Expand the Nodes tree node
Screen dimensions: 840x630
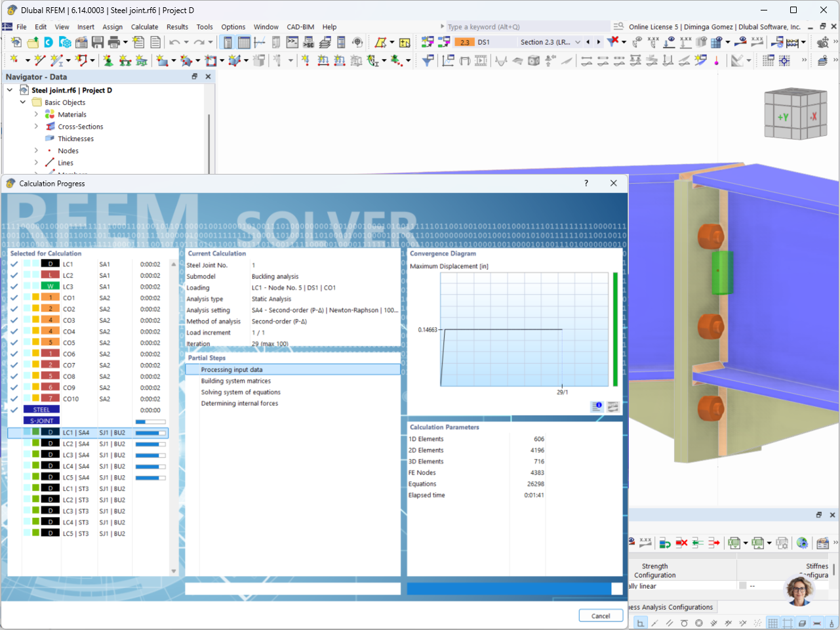36,151
